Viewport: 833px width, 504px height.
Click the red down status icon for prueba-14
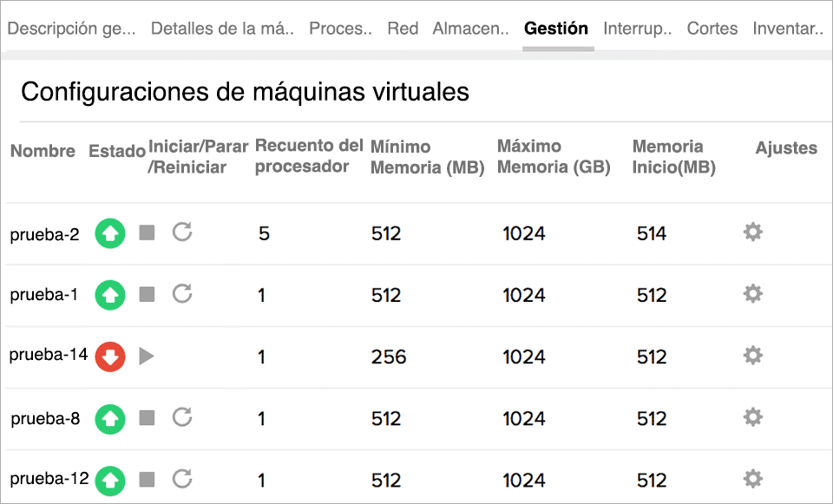point(110,357)
